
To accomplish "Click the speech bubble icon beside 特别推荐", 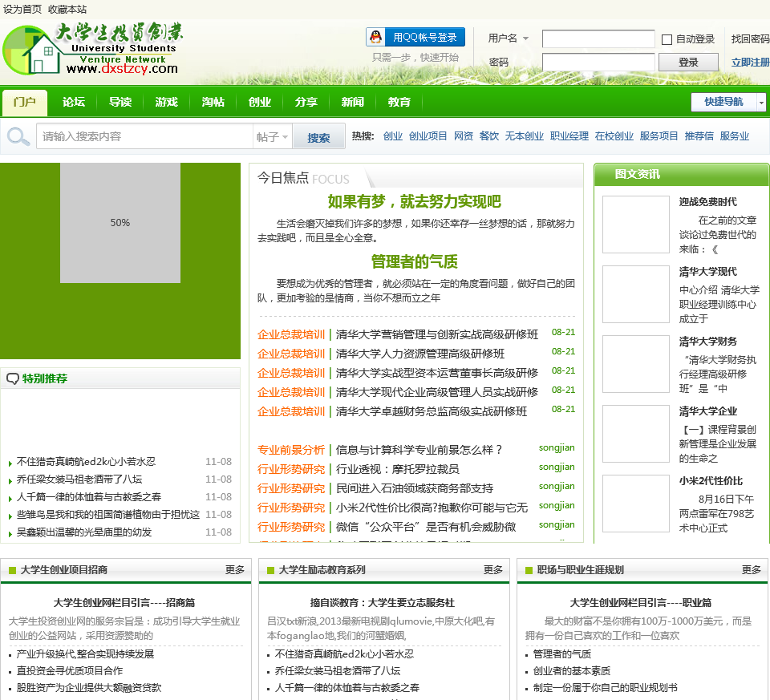I will 12,378.
